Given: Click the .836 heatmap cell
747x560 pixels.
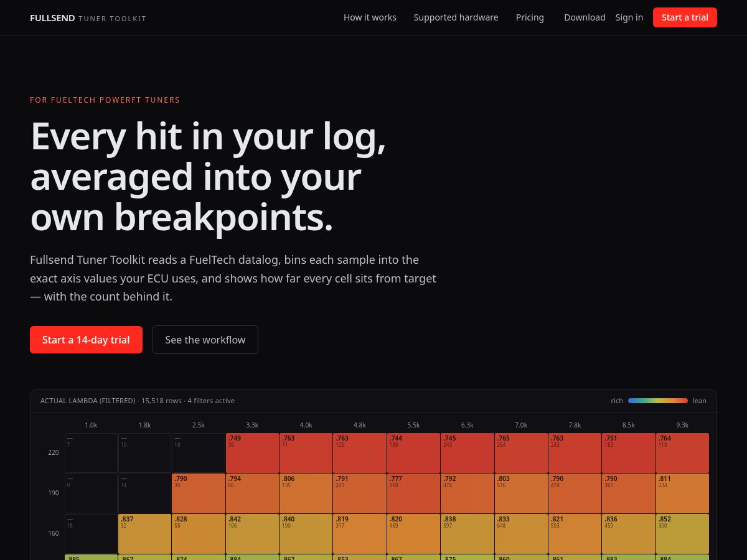Looking at the screenshot, I should click(629, 534).
